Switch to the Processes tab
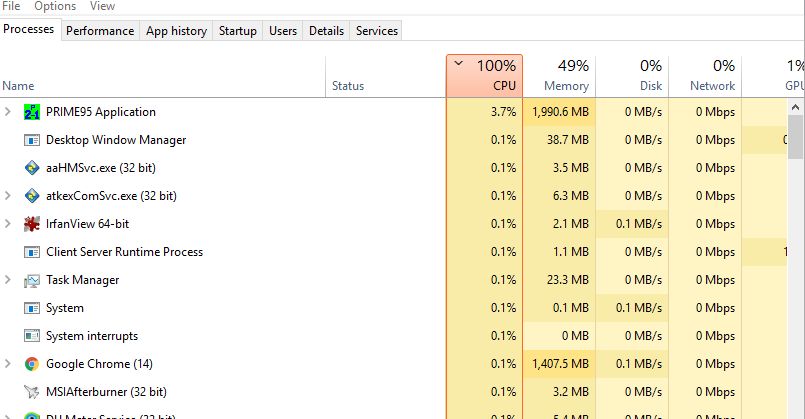This screenshot has width=805, height=419. click(29, 29)
